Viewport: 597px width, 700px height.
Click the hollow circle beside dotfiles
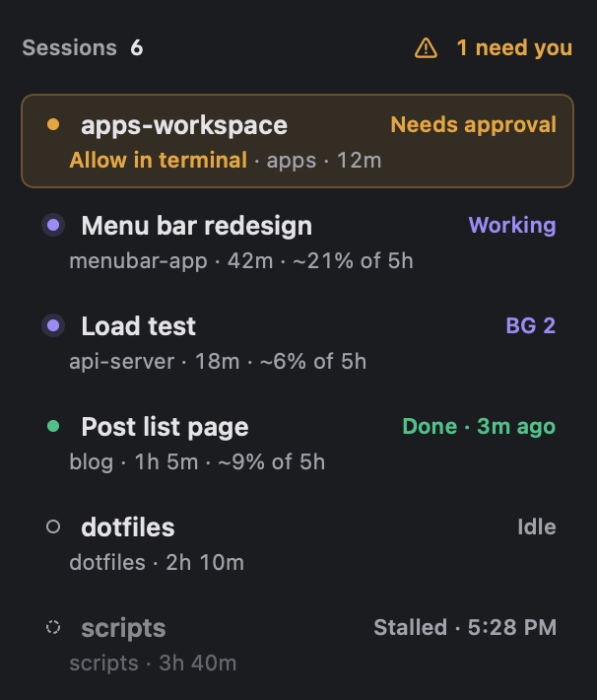[53, 526]
